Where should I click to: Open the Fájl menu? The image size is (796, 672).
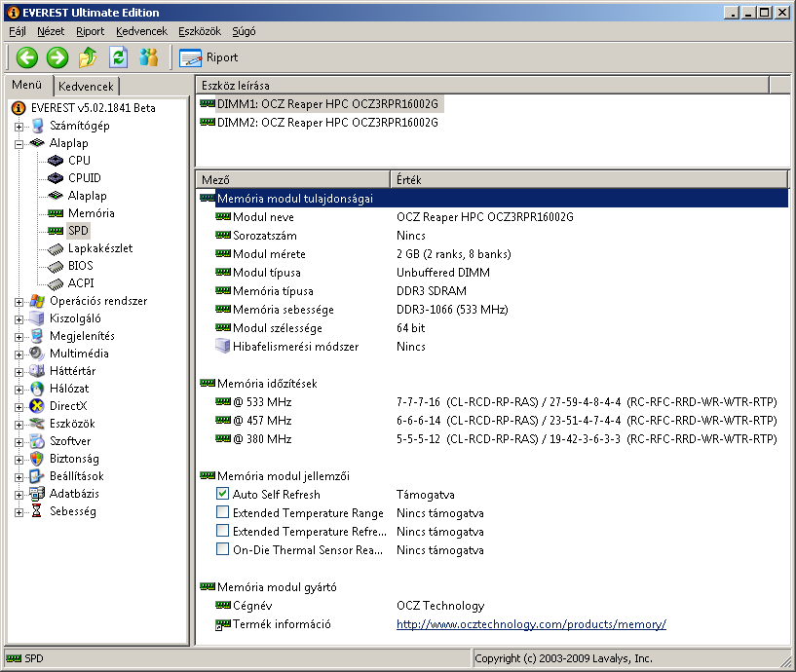[18, 31]
